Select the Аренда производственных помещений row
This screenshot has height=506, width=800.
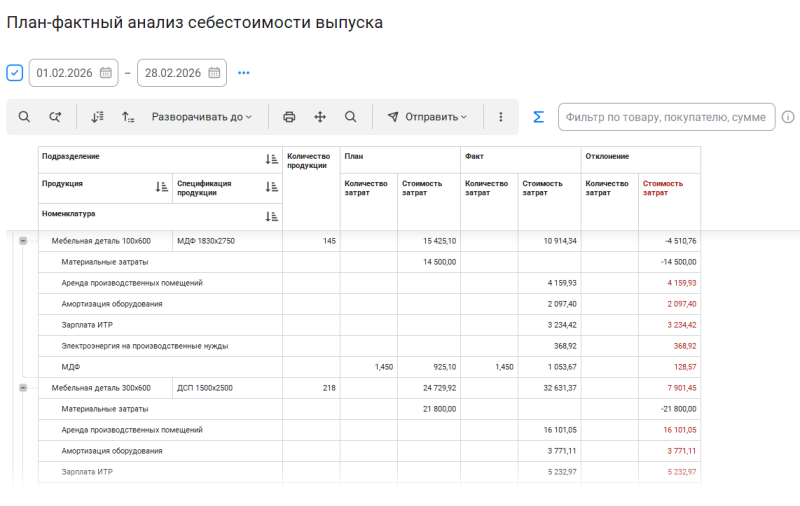[x=132, y=283]
